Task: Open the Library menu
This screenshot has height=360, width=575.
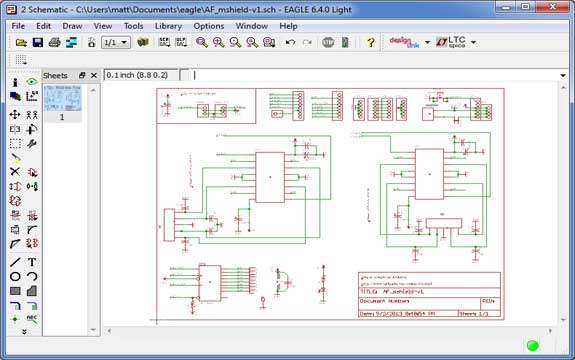Action: (x=168, y=26)
